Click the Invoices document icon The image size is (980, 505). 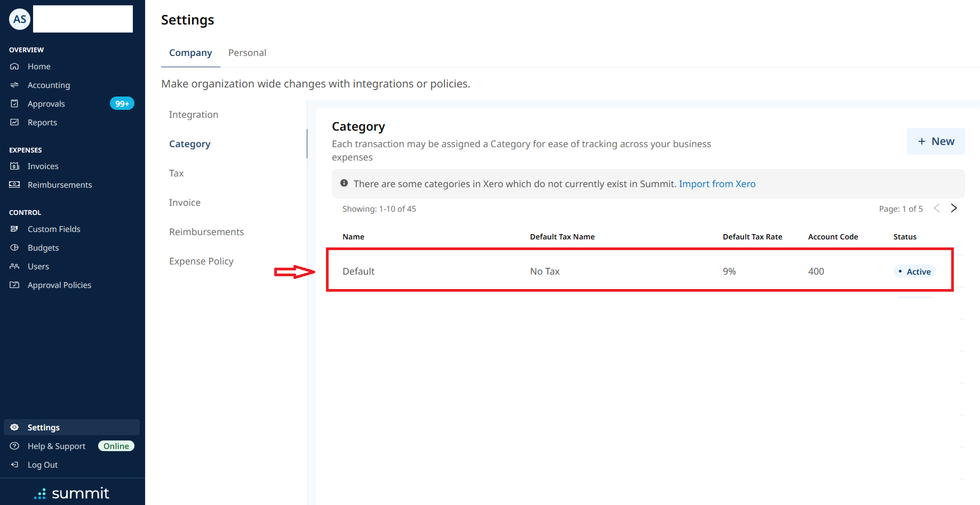14,166
